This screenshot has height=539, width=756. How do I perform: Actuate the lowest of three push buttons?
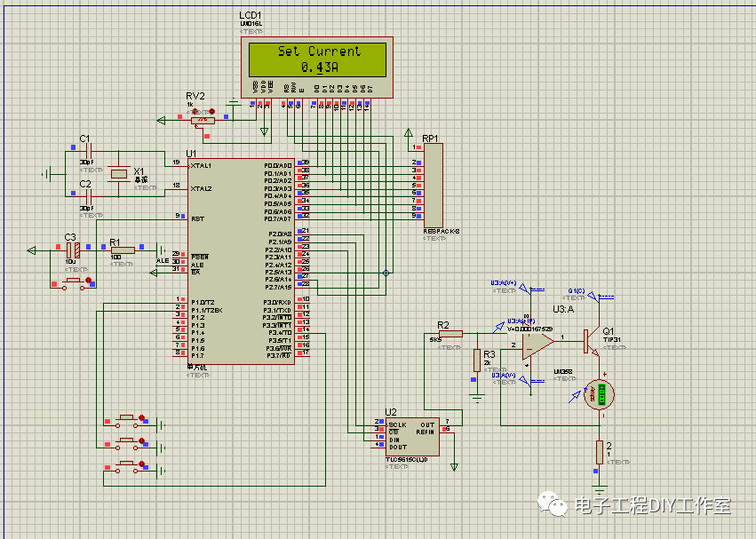[127, 465]
